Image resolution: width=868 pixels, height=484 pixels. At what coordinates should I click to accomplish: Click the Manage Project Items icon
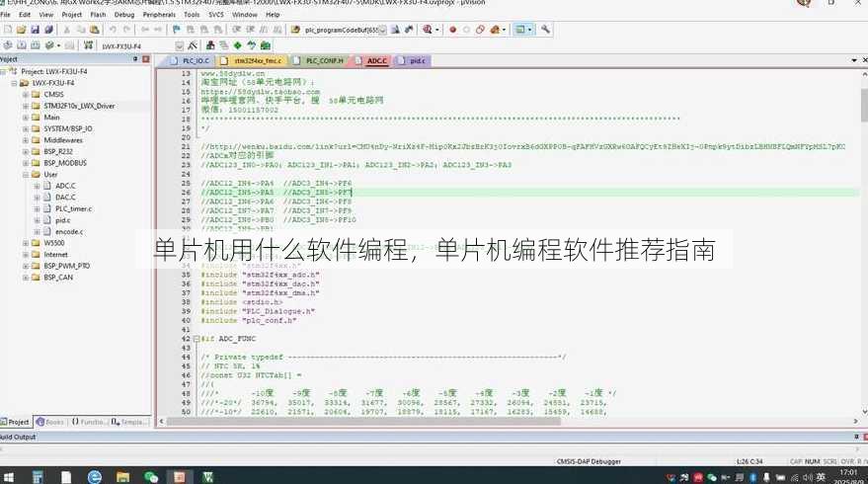[210, 45]
